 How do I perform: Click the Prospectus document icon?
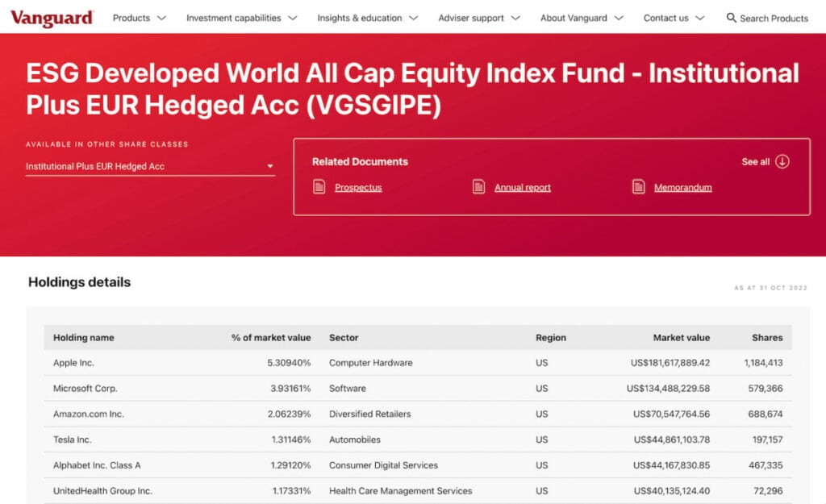[319, 186]
